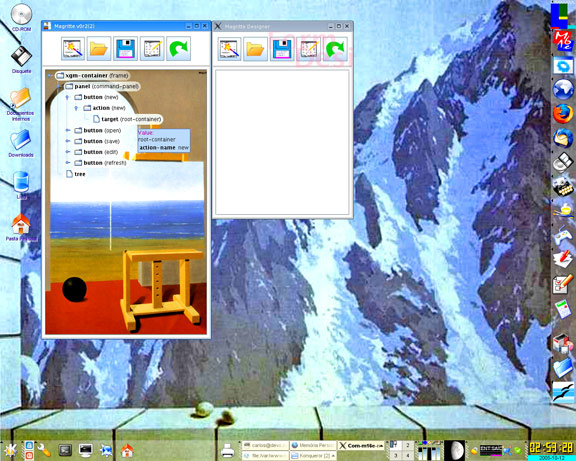Click the action-name new tooltip row
Image resolution: width=576 pixels, height=461 pixels.
[x=164, y=148]
